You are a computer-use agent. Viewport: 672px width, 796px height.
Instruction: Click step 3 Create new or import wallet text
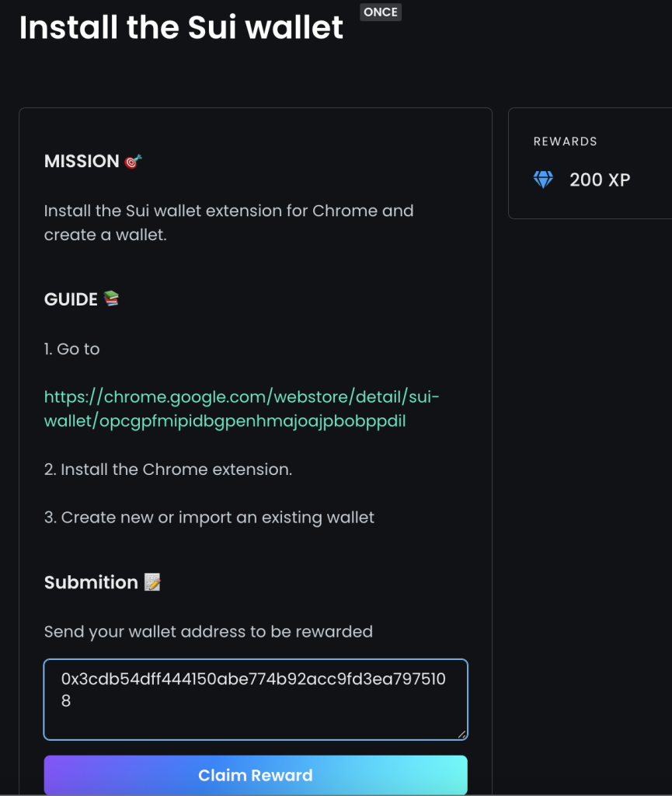point(209,517)
